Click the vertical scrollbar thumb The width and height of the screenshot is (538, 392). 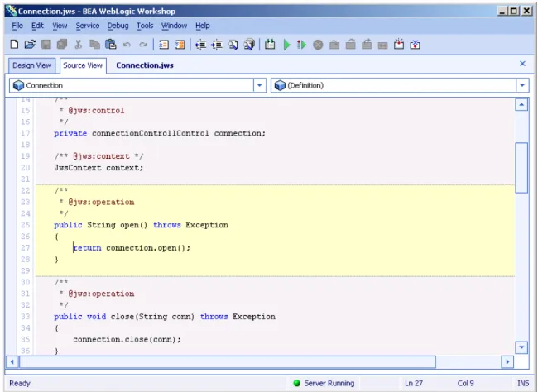[x=521, y=168]
